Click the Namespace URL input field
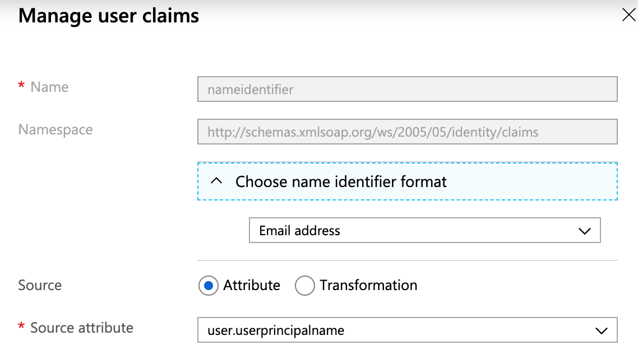 pyautogui.click(x=407, y=132)
